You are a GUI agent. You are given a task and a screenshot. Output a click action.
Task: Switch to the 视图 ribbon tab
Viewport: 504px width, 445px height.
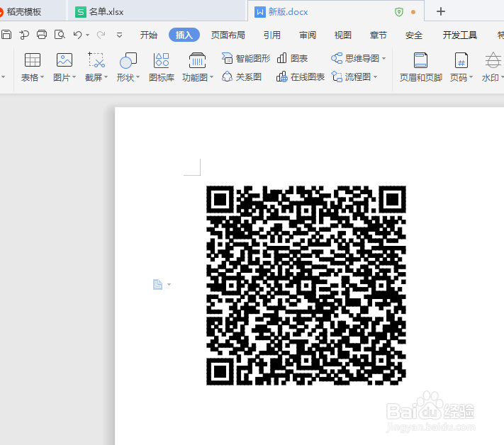[342, 35]
